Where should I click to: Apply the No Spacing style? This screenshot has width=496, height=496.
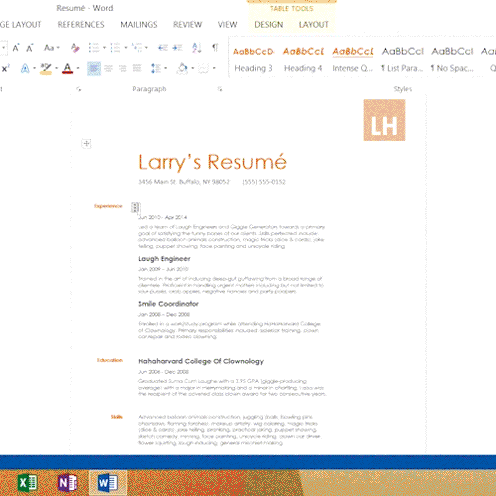coord(452,60)
